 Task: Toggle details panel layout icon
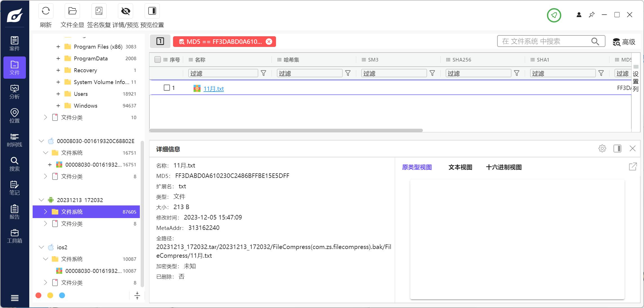617,148
